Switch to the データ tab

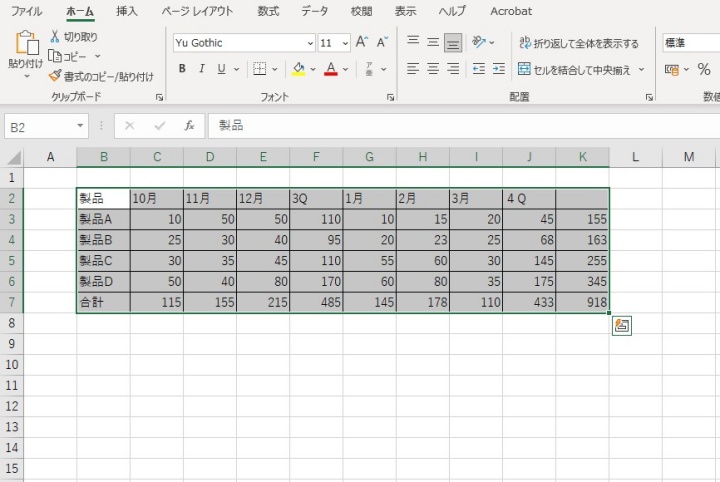coord(315,11)
